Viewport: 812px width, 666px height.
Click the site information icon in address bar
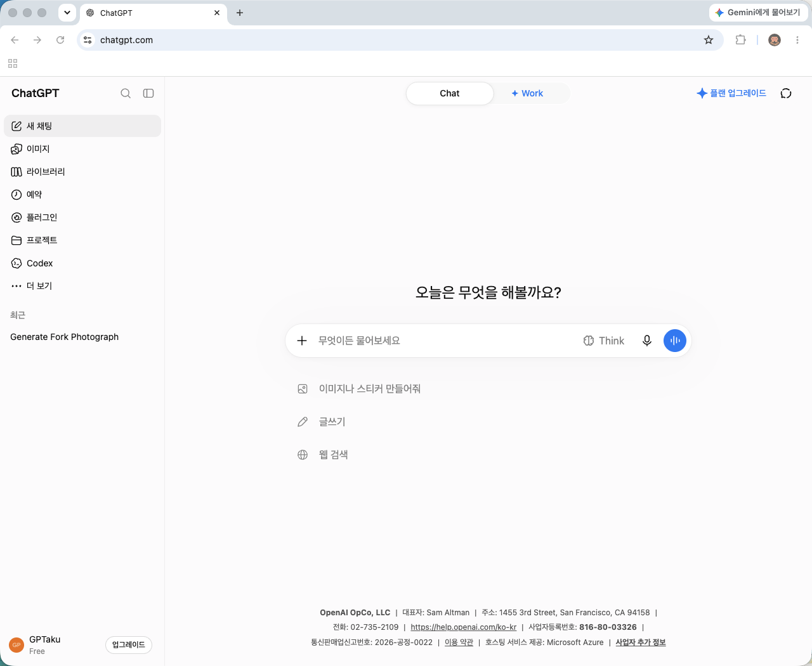coord(88,40)
